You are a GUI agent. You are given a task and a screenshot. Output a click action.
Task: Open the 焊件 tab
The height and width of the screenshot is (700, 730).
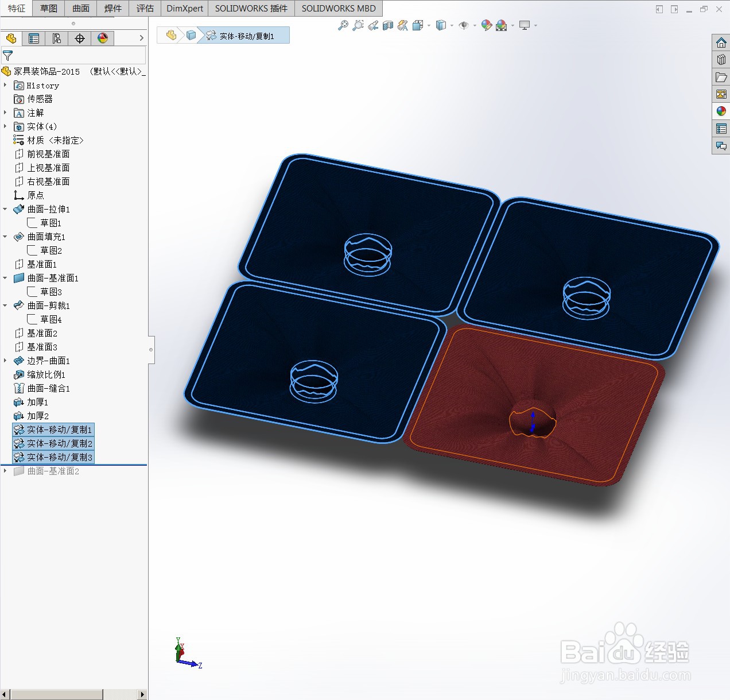click(113, 8)
